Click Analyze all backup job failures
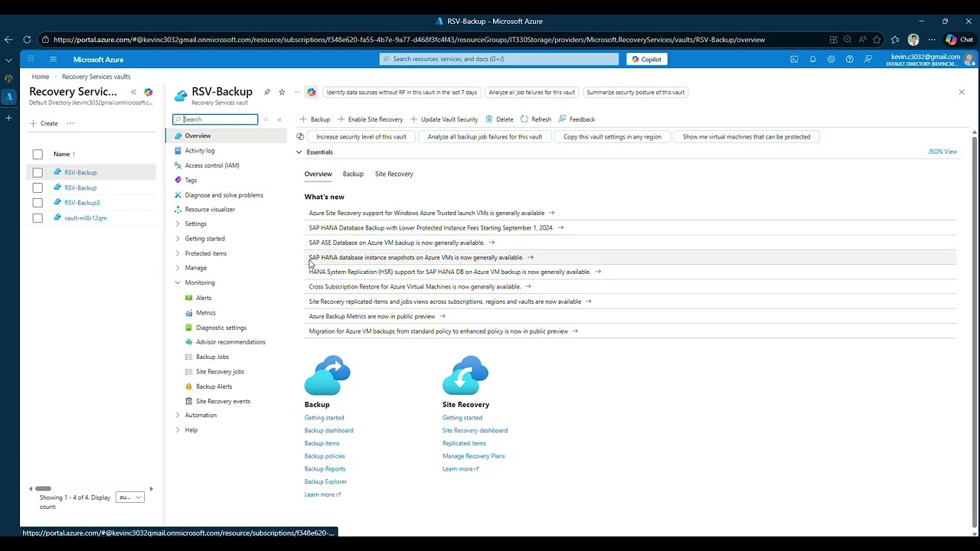Image resolution: width=980 pixels, height=551 pixels. (x=485, y=137)
